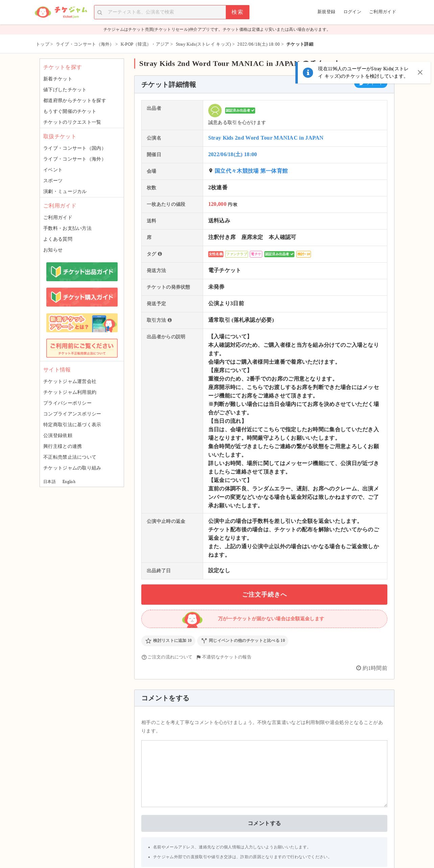Select the 電チケ tag

coord(256,254)
